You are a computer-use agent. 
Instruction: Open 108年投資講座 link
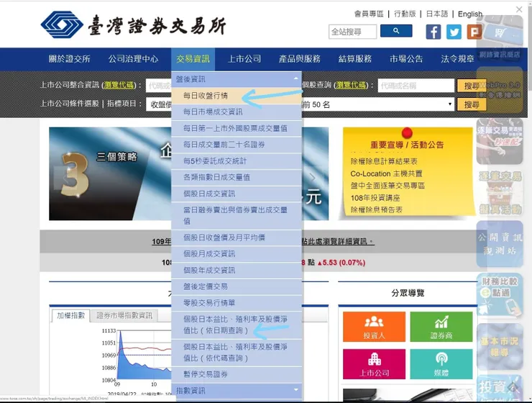click(x=375, y=198)
